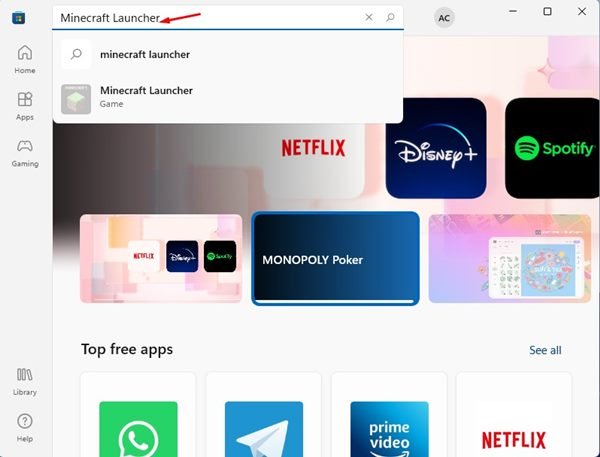Click the magnifier search button in search box
Image resolution: width=600 pixels, height=457 pixels.
click(390, 17)
